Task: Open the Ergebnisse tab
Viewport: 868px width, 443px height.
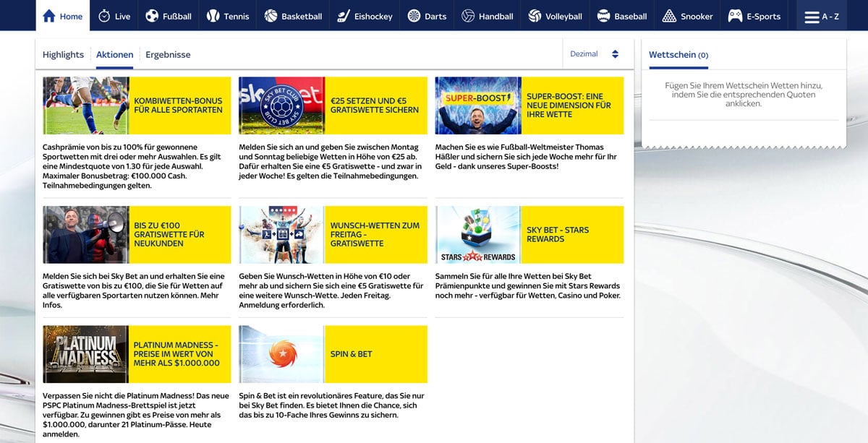Action: click(x=168, y=55)
